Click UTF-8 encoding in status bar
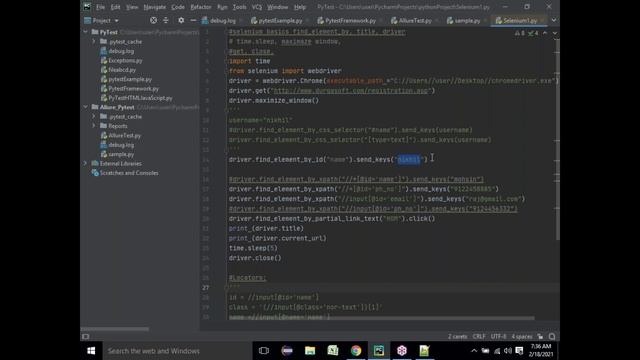The width and height of the screenshot is (640, 360). pyautogui.click(x=499, y=337)
